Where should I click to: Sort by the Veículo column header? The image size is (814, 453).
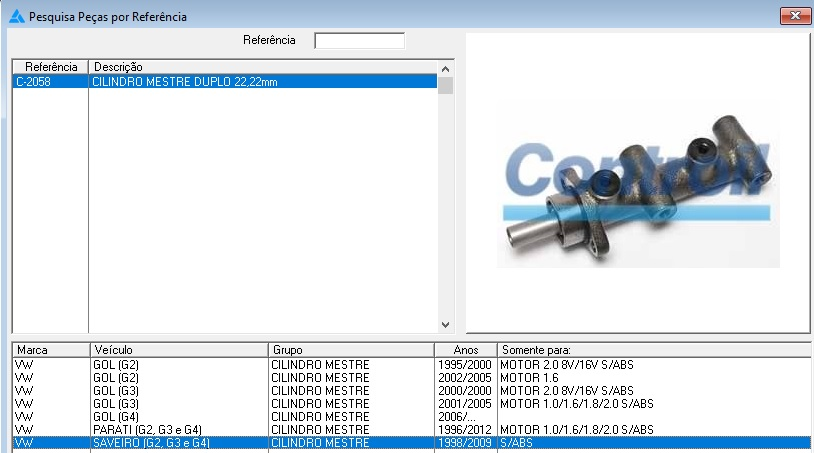click(x=178, y=351)
